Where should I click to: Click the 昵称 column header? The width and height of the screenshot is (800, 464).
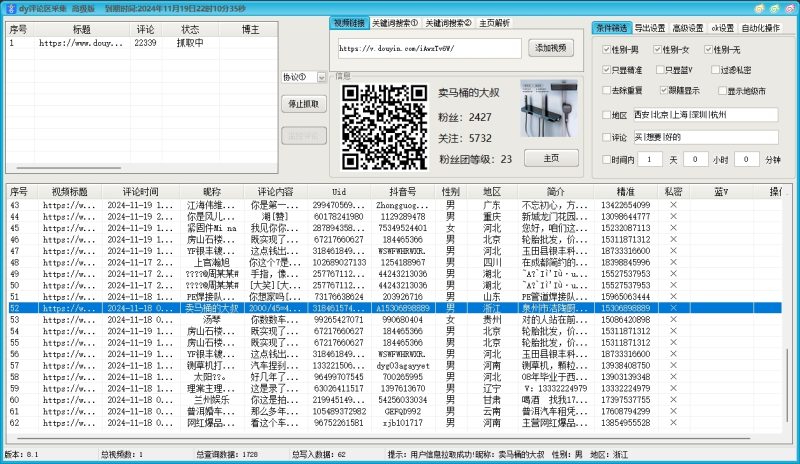click(x=212, y=191)
